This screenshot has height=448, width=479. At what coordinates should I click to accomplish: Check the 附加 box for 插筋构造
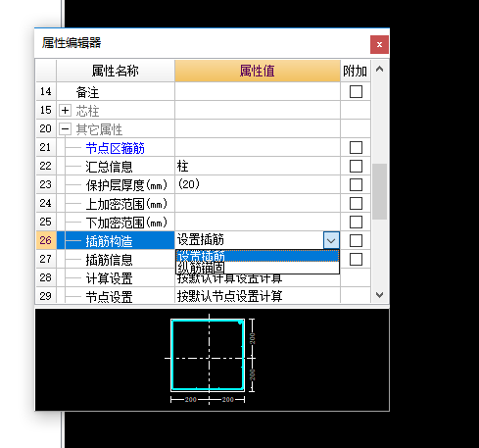(356, 240)
